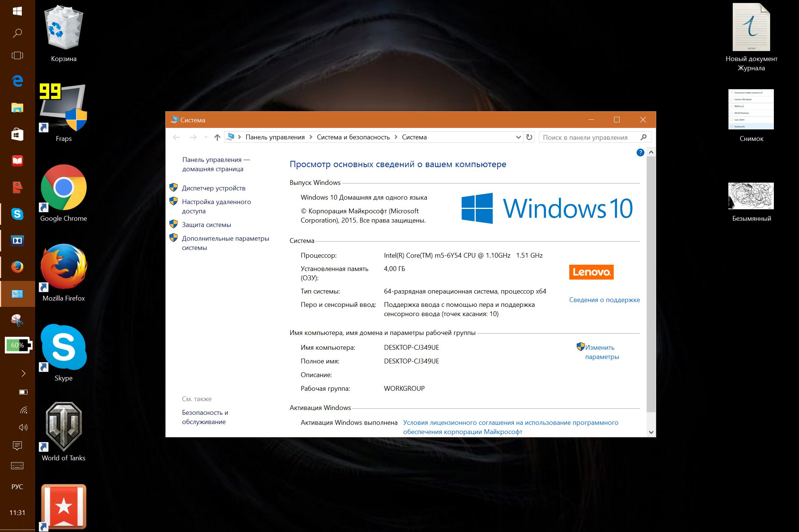Image resolution: width=799 pixels, height=532 pixels.
Task: Navigate to Панель управления breadcrumb
Action: (x=275, y=137)
